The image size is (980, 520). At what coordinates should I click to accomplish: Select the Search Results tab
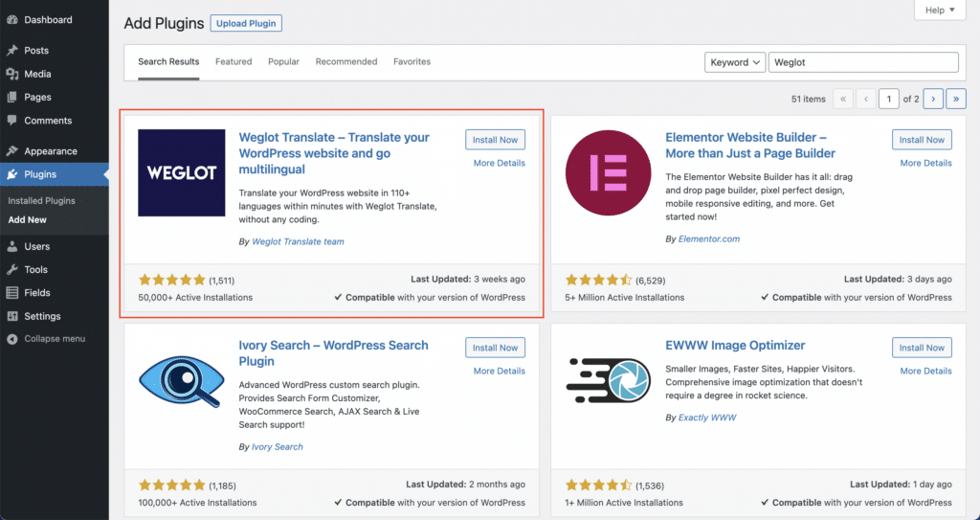(x=168, y=62)
